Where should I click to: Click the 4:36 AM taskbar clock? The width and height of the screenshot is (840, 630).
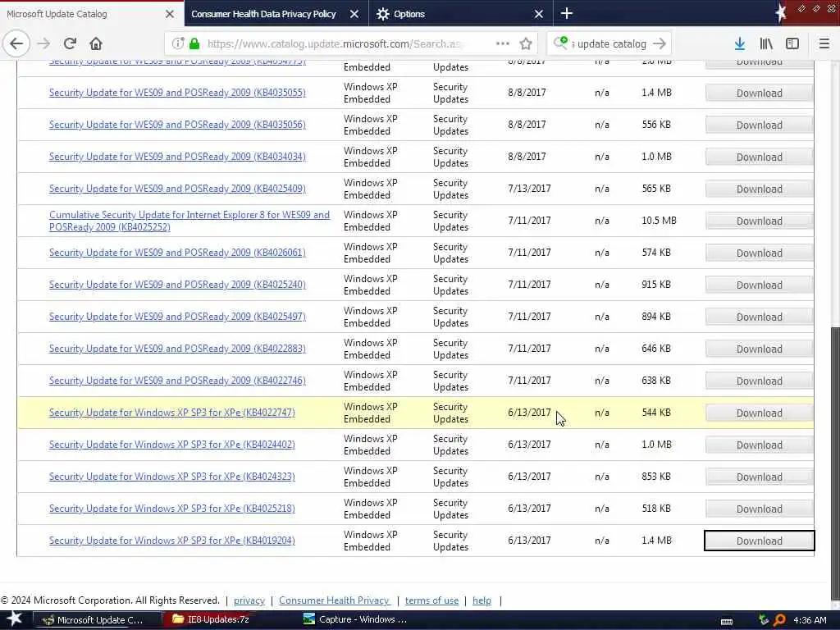(x=810, y=620)
